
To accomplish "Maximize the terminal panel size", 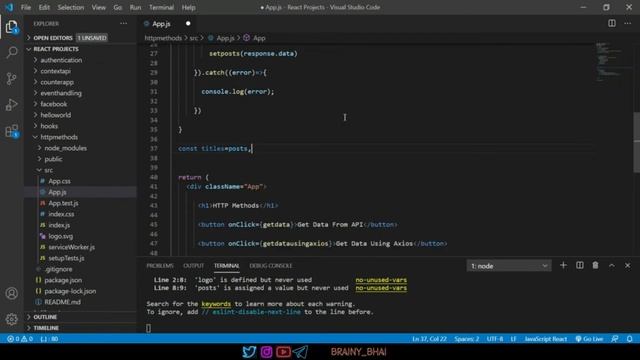I will [x=611, y=265].
